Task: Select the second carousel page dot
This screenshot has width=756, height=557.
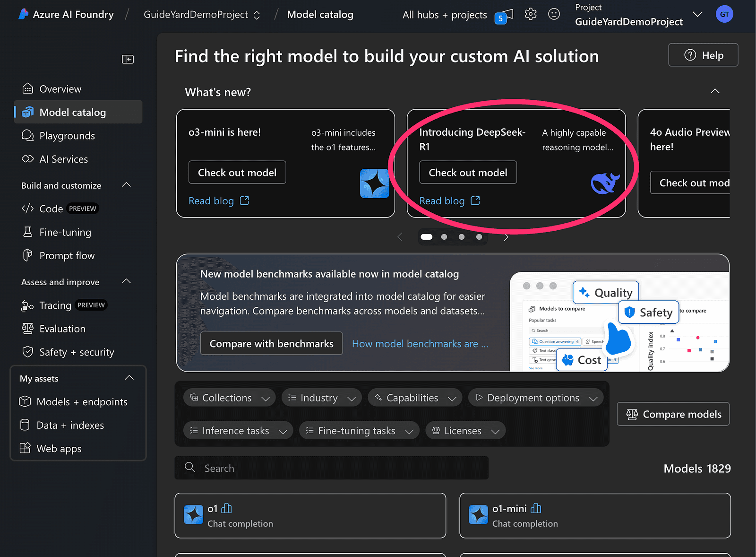Action: [x=444, y=237]
